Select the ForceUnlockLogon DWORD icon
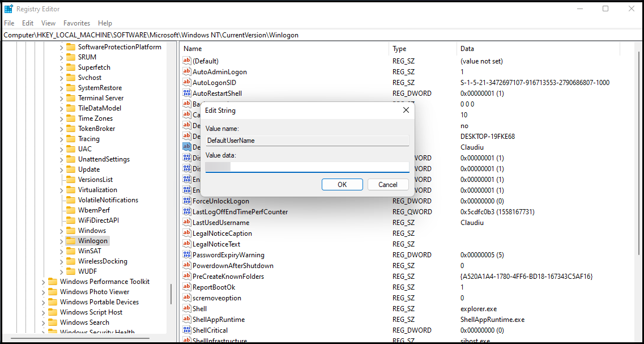 pyautogui.click(x=187, y=201)
